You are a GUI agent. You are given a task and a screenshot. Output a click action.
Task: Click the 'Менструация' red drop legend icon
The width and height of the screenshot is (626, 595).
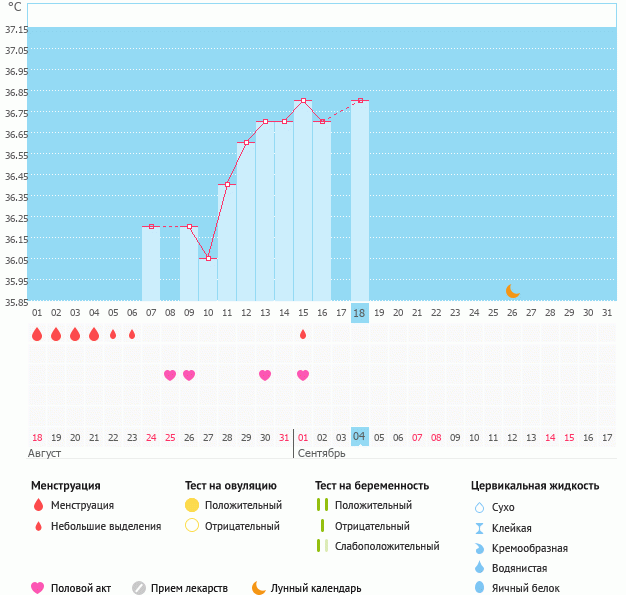pos(38,506)
